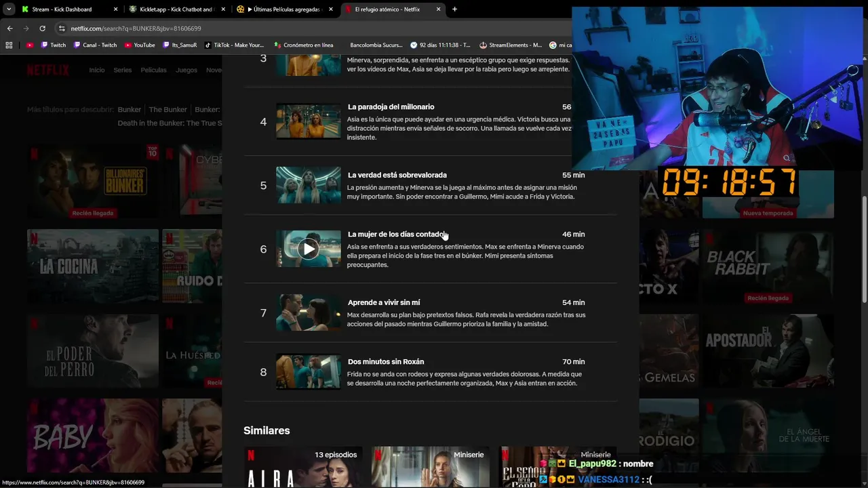The image size is (868, 488).
Task: Open the bookmarks apps grid icon
Action: (x=9, y=45)
